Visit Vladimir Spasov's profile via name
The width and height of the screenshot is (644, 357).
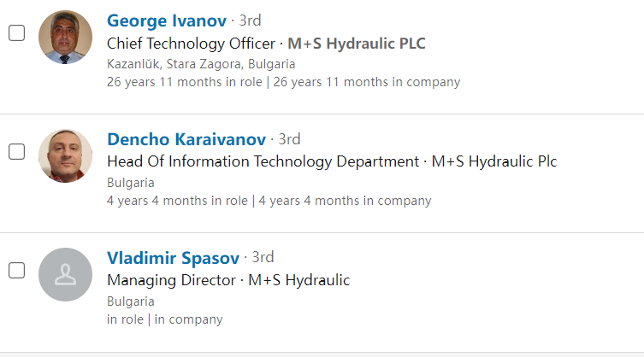tap(173, 257)
